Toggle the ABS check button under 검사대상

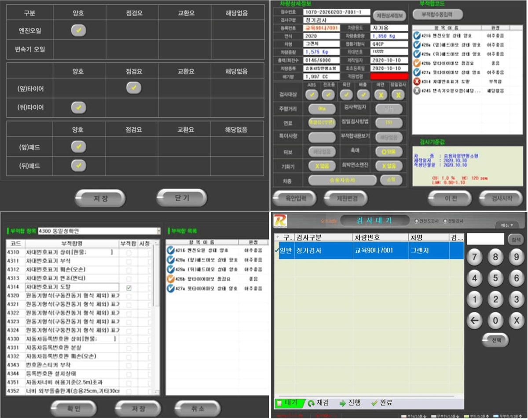point(312,95)
